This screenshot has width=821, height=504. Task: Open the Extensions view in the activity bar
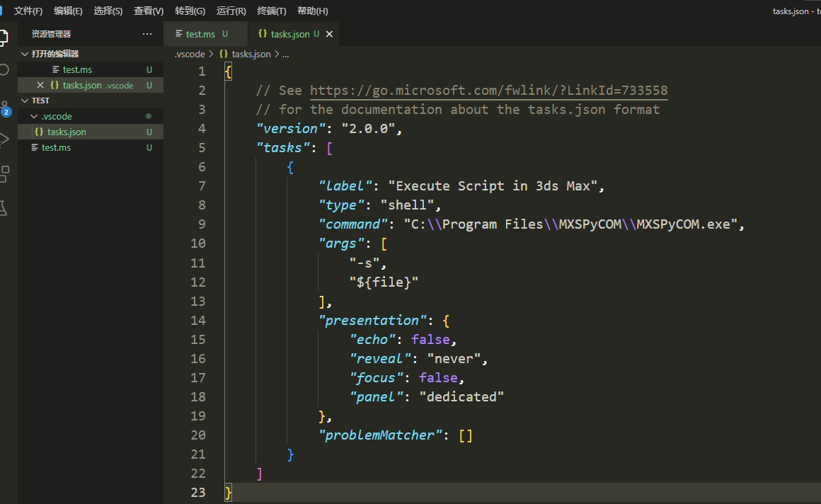click(x=4, y=174)
